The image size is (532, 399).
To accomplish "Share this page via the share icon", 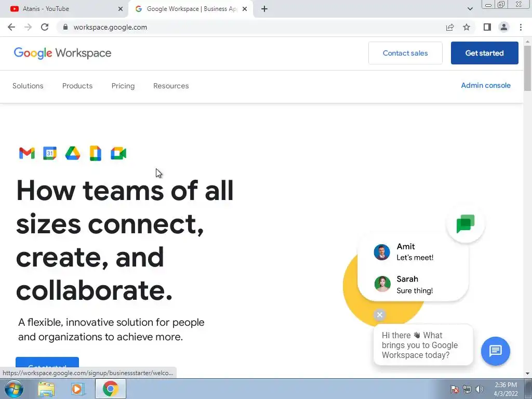I will click(450, 28).
